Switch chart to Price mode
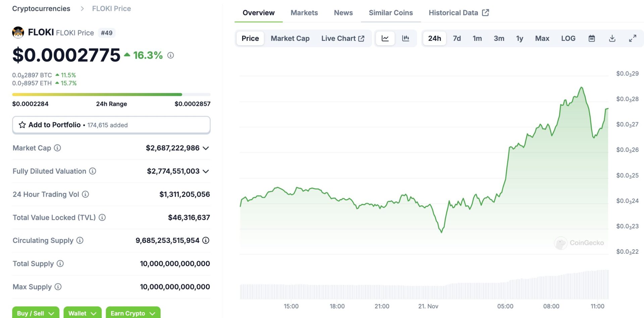This screenshot has width=644, height=318. point(250,39)
